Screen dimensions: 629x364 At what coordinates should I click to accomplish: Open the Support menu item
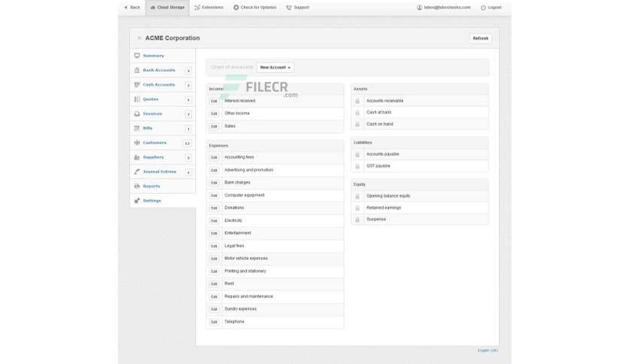298,8
